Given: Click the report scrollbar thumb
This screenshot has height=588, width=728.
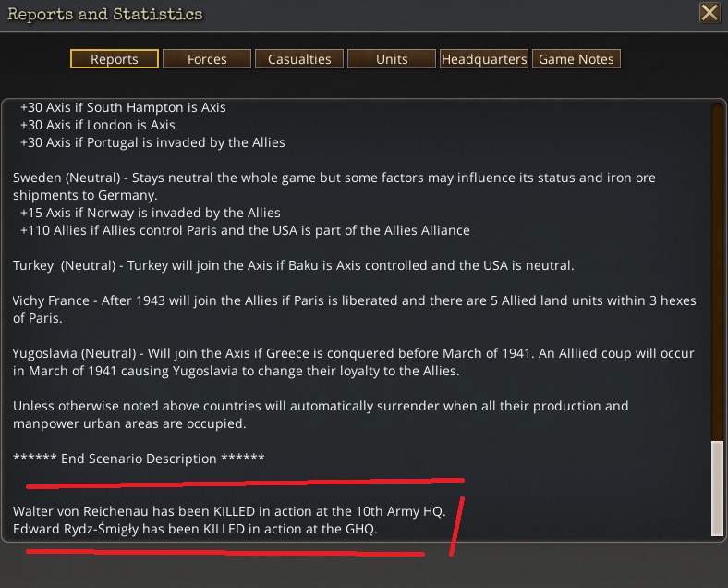Looking at the screenshot, I should (x=717, y=488).
